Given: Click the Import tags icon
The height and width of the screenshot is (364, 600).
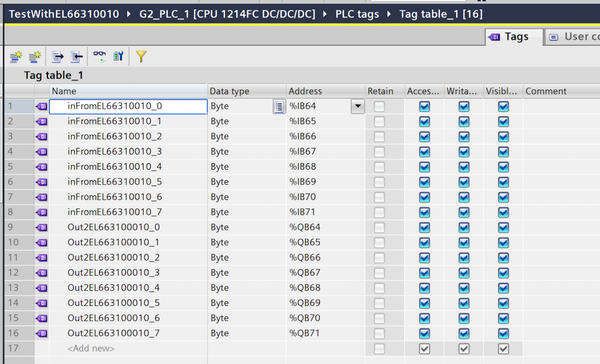Looking at the screenshot, I should 77,56.
